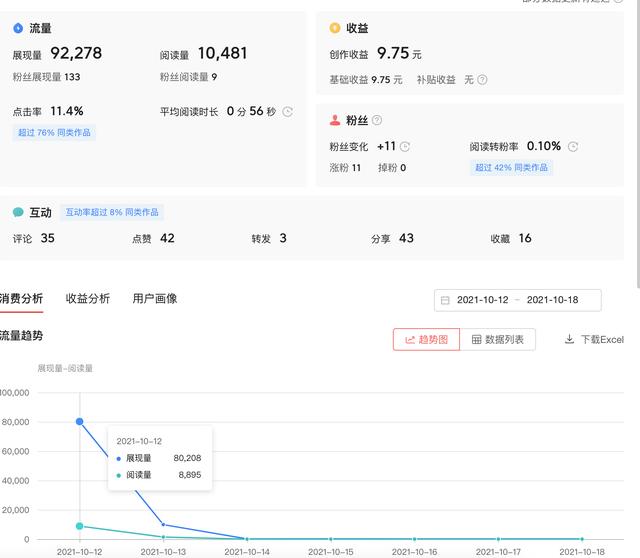Click the blue 展现量 point on 2021-10-13

(x=163, y=525)
